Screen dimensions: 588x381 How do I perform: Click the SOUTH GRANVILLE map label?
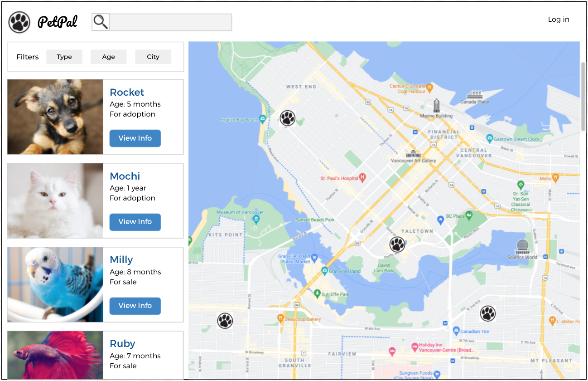pos(294,363)
